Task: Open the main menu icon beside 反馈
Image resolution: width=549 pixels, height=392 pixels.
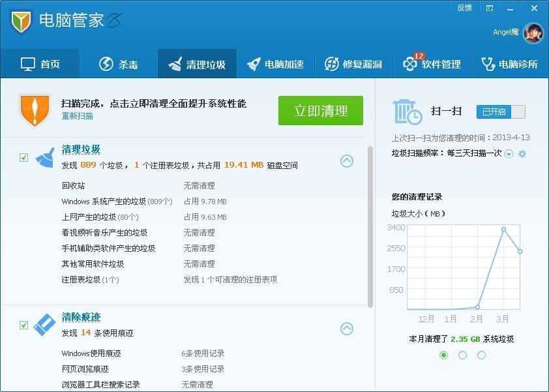Action: [x=490, y=8]
